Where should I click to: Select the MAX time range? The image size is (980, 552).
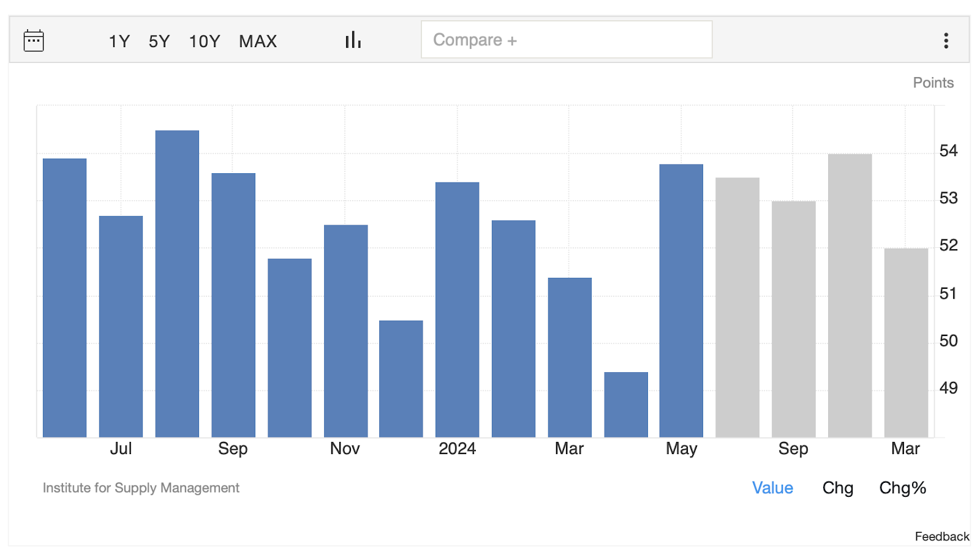(258, 41)
